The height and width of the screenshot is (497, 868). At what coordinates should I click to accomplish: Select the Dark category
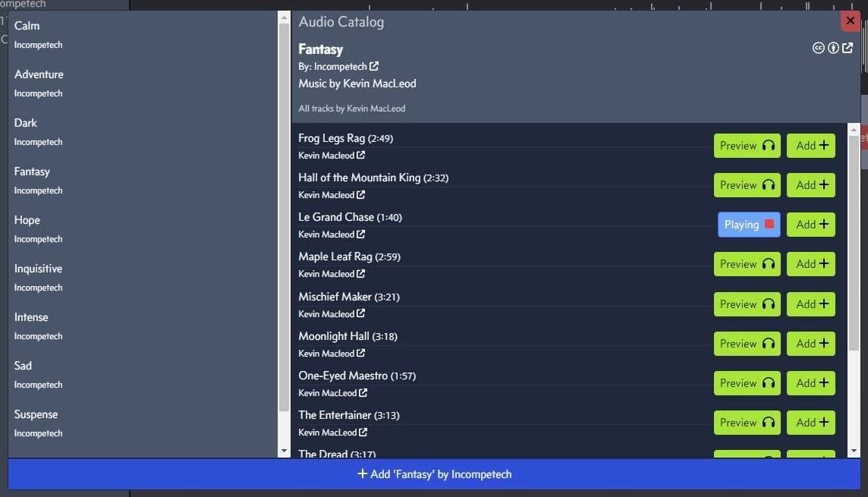pos(143,132)
